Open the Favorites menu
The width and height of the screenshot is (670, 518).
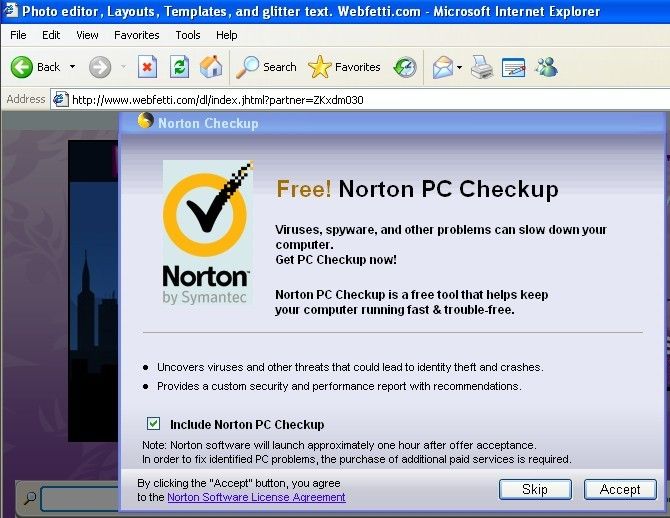[x=137, y=35]
